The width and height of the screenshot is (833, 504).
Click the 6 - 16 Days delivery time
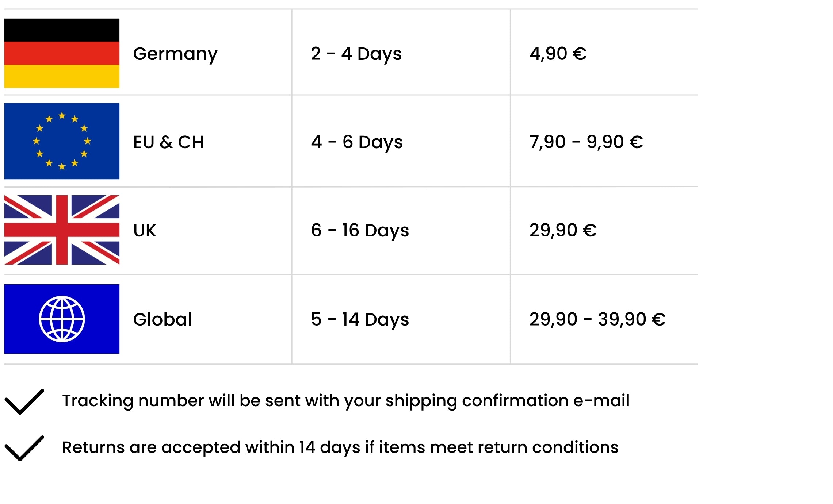(360, 230)
